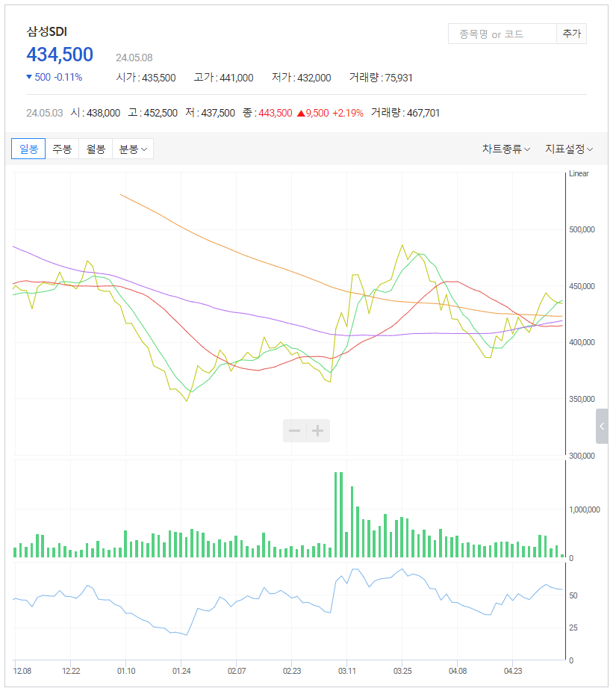Open the 분봉 minute chart dropdown
This screenshot has height=697, width=616.
click(133, 149)
